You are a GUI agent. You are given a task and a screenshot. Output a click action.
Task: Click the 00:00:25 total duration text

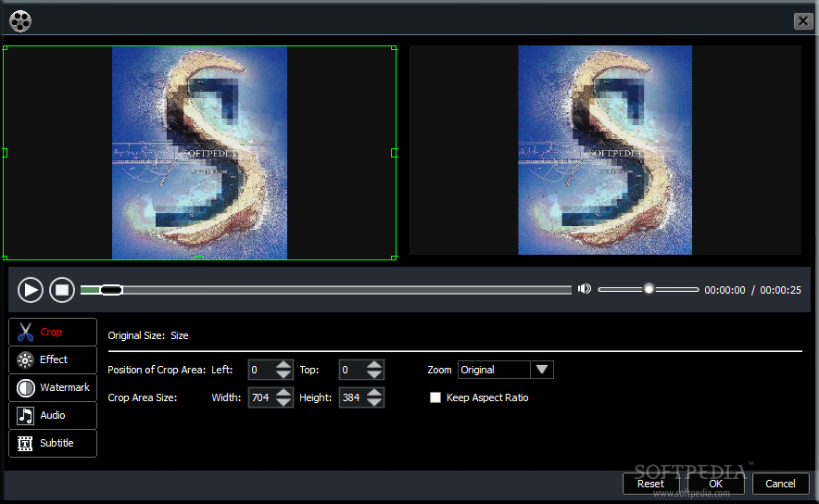[x=780, y=290]
